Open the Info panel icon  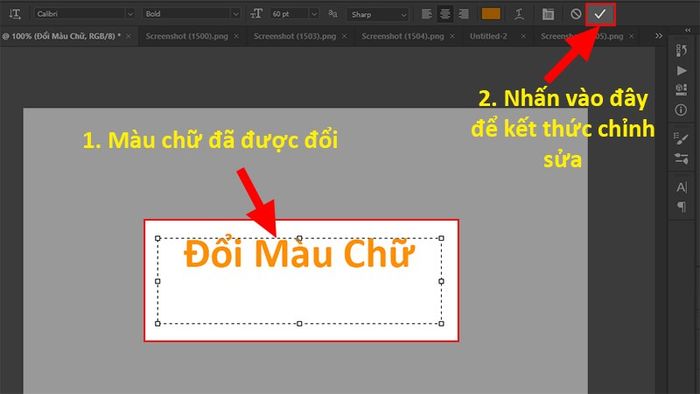click(681, 110)
